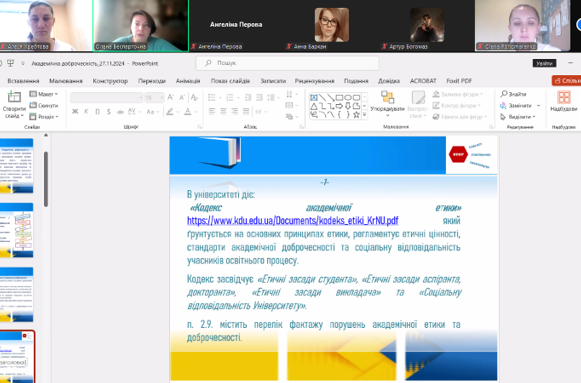Open the Aa change case dropdown
Viewport: 581px width, 383px height.
[x=152, y=111]
